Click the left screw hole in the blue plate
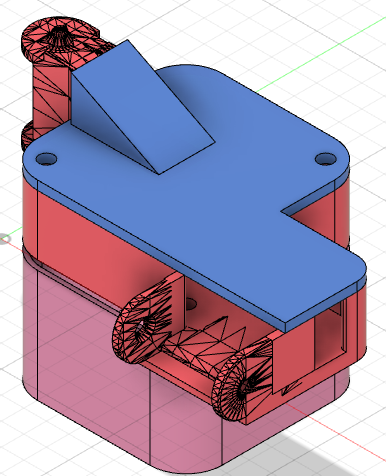Screen dimensions: 386x476 click(46, 159)
